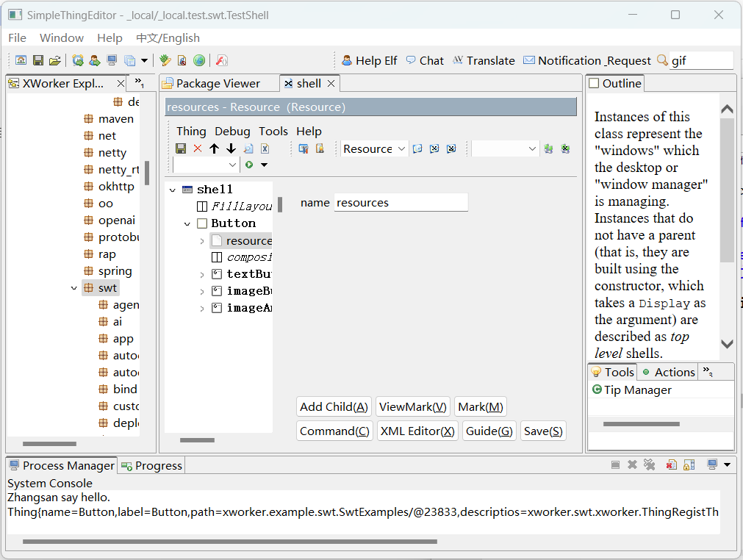743x560 pixels.
Task: Click the green chip with pencil icon
Action: click(x=165, y=60)
